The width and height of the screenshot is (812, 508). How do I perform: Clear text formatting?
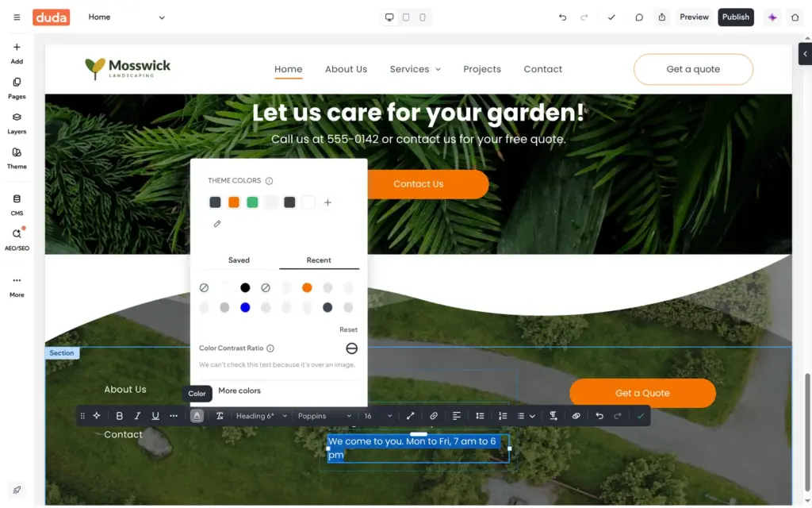coord(220,416)
